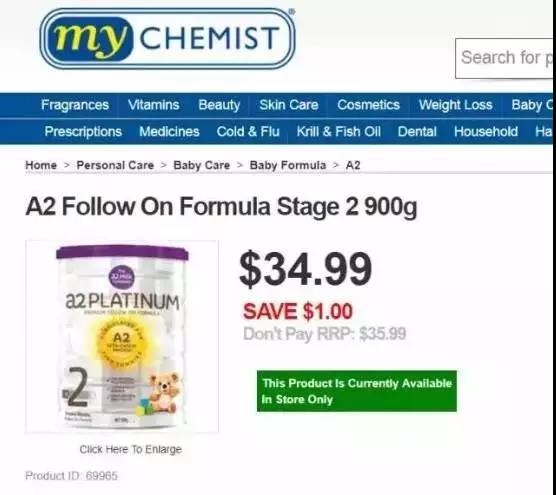556x495 pixels.
Task: Navigate to Baby Formula breadcrumb
Action: (288, 165)
